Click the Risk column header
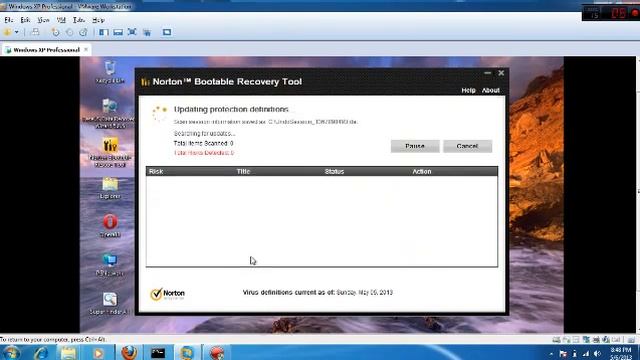 [x=156, y=171]
